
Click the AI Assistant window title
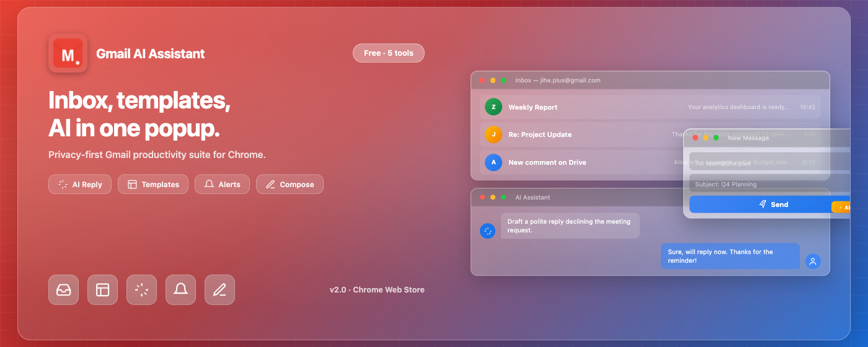click(533, 198)
